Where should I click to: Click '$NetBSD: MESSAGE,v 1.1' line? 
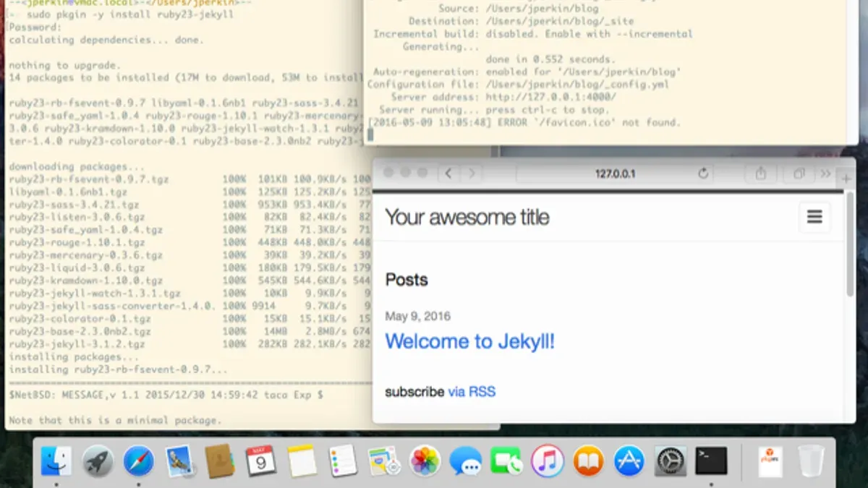pos(166,395)
